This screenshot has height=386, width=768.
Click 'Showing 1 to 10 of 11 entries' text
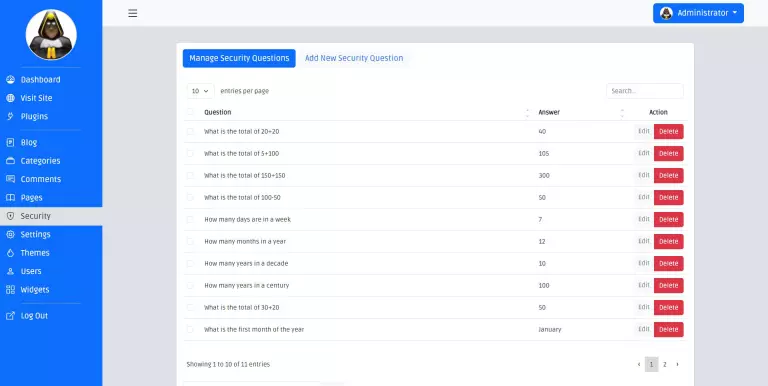pyautogui.click(x=228, y=364)
